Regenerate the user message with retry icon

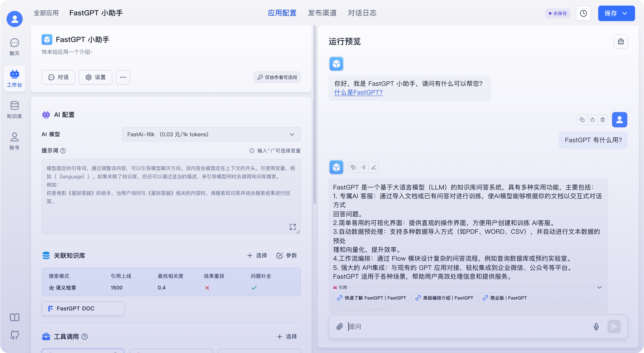592,120
